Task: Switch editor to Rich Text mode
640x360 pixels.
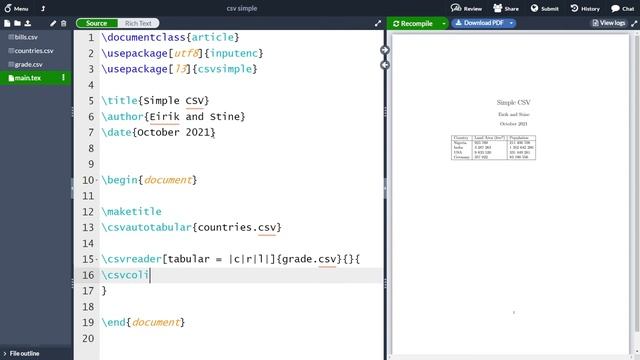Action: [x=138, y=23]
